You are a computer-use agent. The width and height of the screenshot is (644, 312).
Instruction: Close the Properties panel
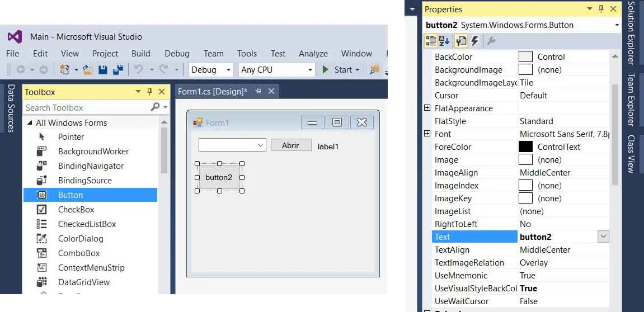pos(613,8)
